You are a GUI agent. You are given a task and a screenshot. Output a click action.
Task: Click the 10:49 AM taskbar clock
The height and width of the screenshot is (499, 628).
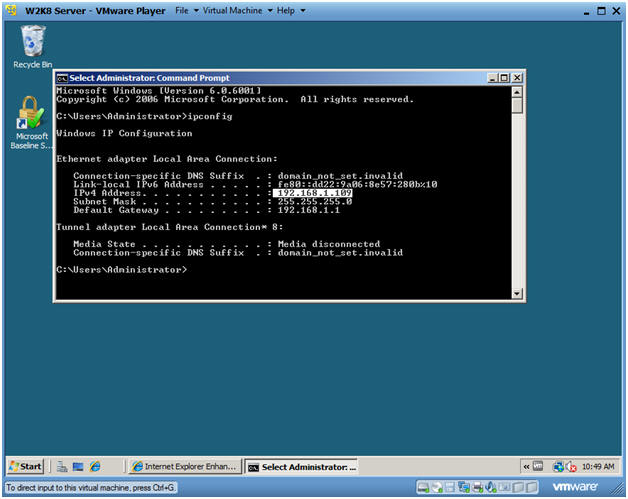coord(598,467)
